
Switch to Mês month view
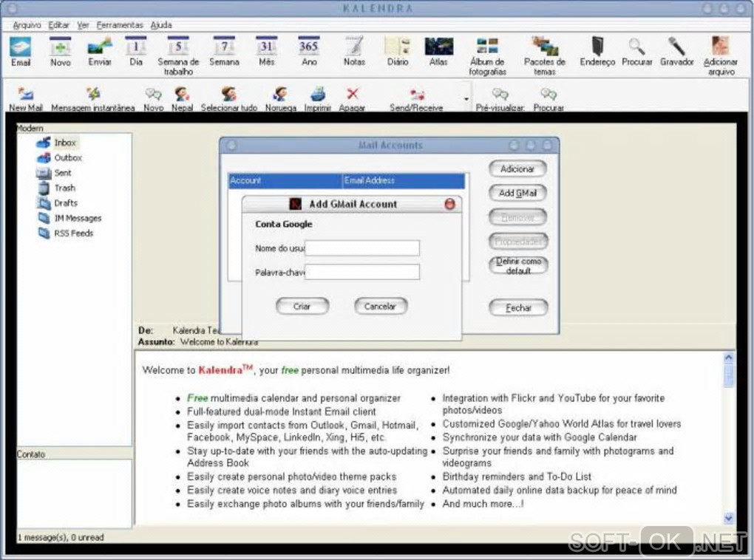(x=266, y=52)
